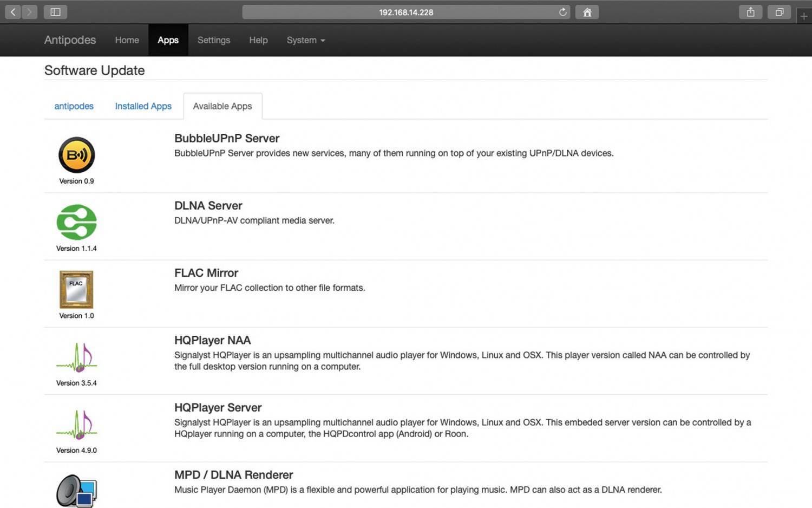The image size is (812, 508).
Task: Click the HQPlayer NAA waveform icon
Action: [x=76, y=357]
